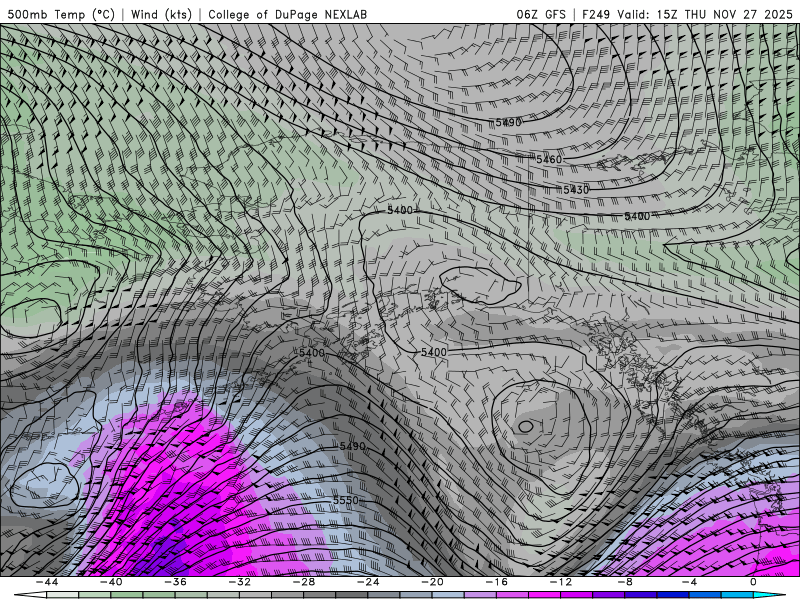Click the -36 value on the temperature scale
800x600 pixels.
point(176,582)
